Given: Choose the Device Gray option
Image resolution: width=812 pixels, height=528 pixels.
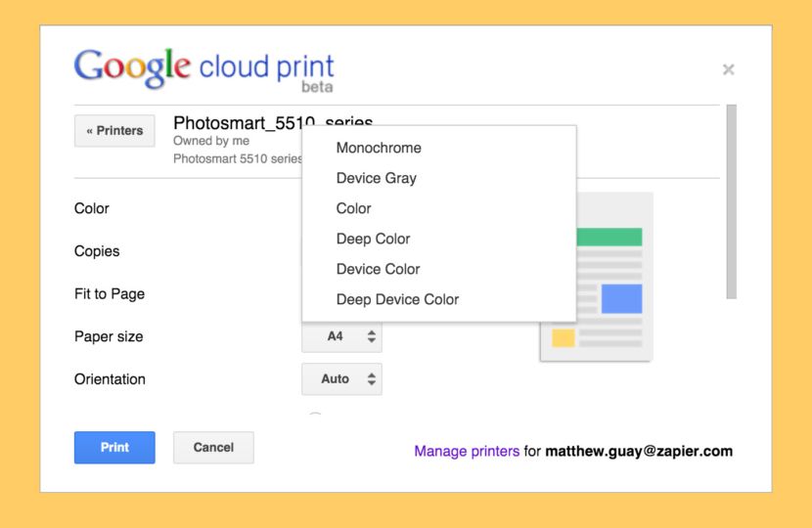Looking at the screenshot, I should tap(376, 178).
